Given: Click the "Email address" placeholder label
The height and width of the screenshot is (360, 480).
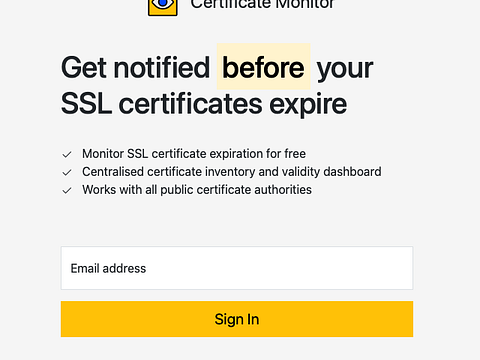Looking at the screenshot, I should click(x=108, y=268).
